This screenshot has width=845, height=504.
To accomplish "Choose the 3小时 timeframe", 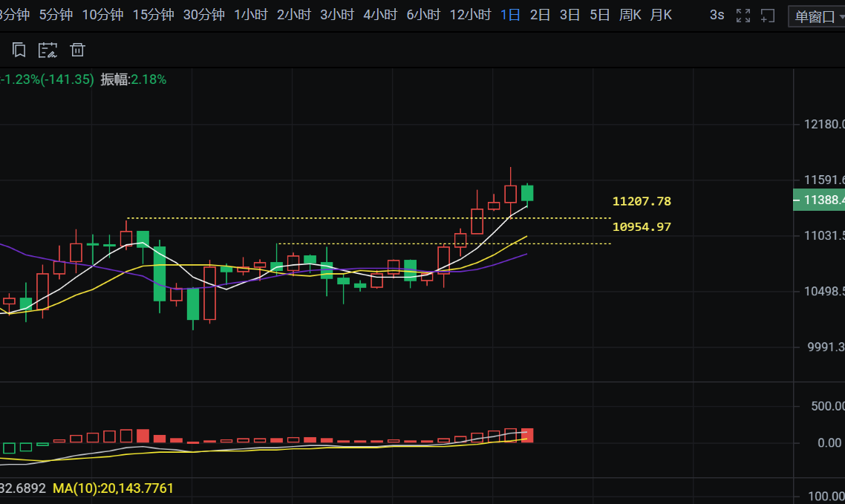I will [x=337, y=15].
